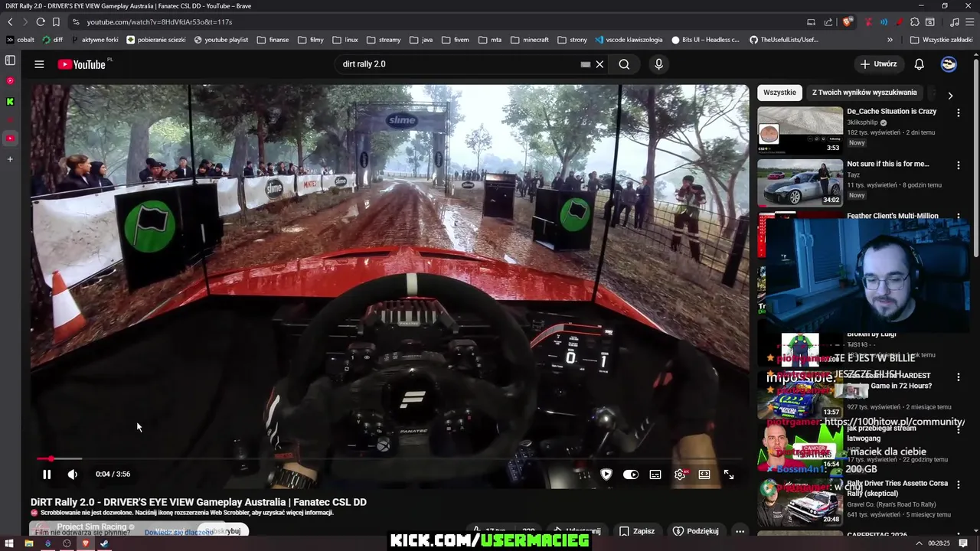Open the browser extensions puzzle icon
The height and width of the screenshot is (551, 980).
pyautogui.click(x=914, y=22)
